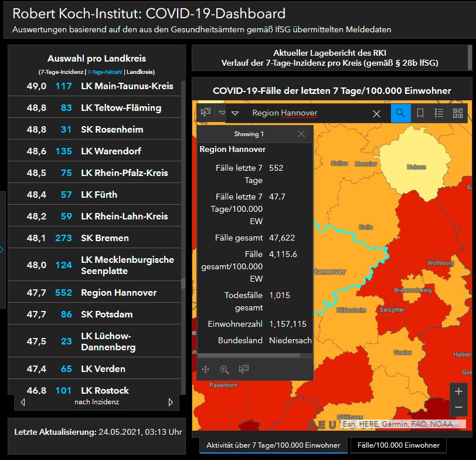Image resolution: width=476 pixels, height=460 pixels.
Task: Click the Esri map attribution text
Action: (402, 424)
